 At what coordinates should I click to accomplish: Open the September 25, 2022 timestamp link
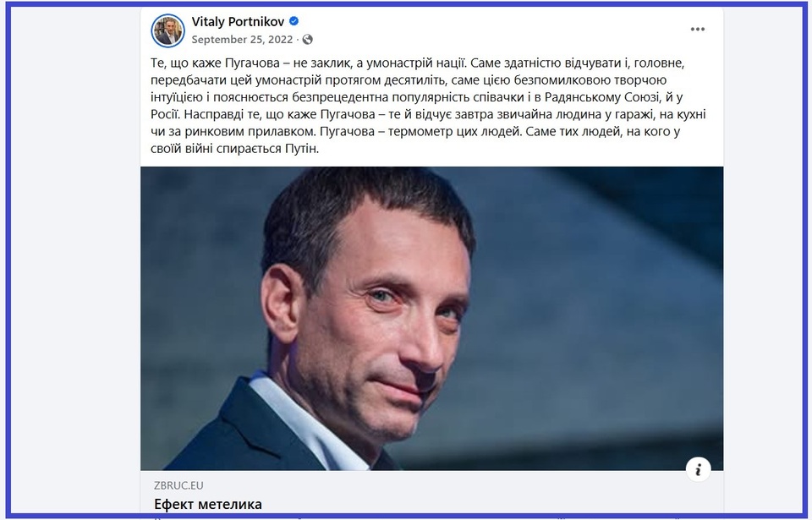pyautogui.click(x=242, y=40)
